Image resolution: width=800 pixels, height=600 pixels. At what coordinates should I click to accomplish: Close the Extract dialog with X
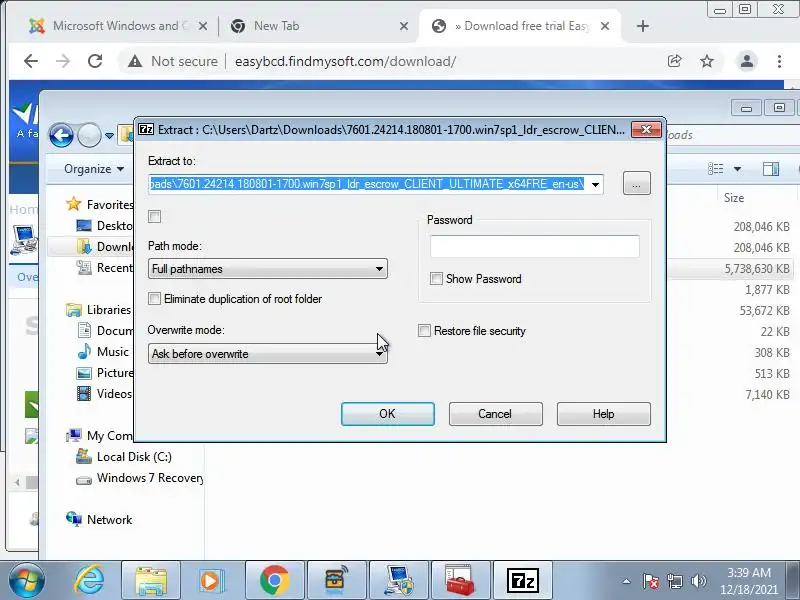[646, 130]
